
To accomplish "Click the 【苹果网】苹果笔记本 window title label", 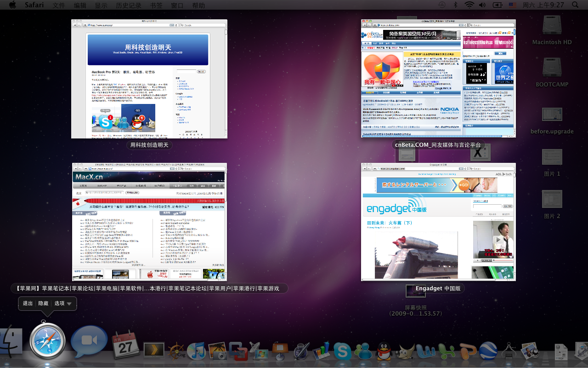I will coord(149,288).
